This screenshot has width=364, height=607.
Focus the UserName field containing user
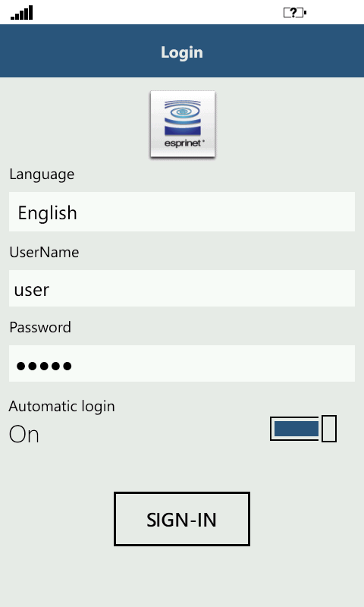(182, 288)
